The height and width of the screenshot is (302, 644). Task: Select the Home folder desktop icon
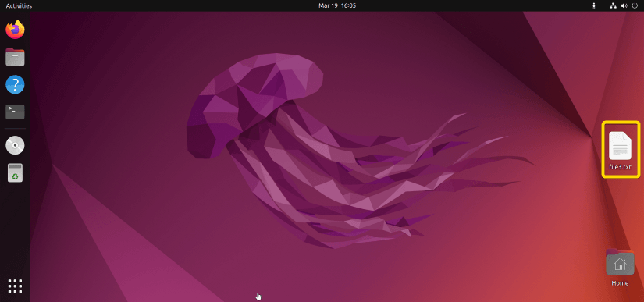tap(620, 261)
